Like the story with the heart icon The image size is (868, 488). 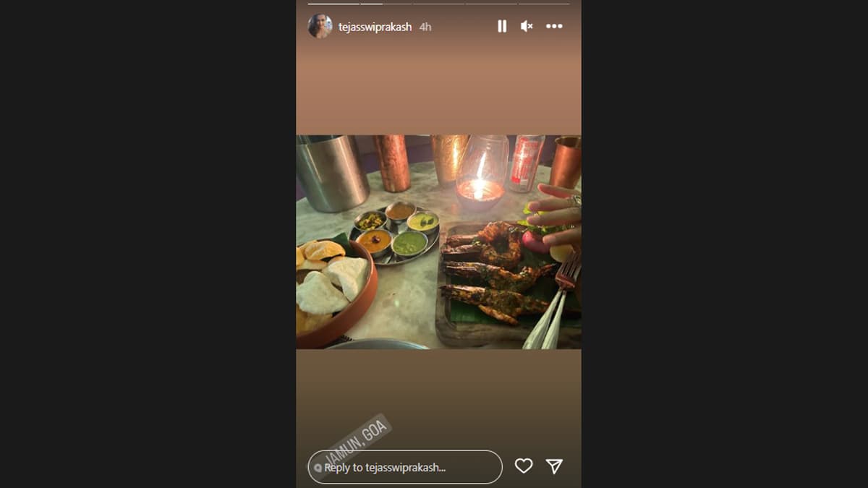tap(524, 466)
